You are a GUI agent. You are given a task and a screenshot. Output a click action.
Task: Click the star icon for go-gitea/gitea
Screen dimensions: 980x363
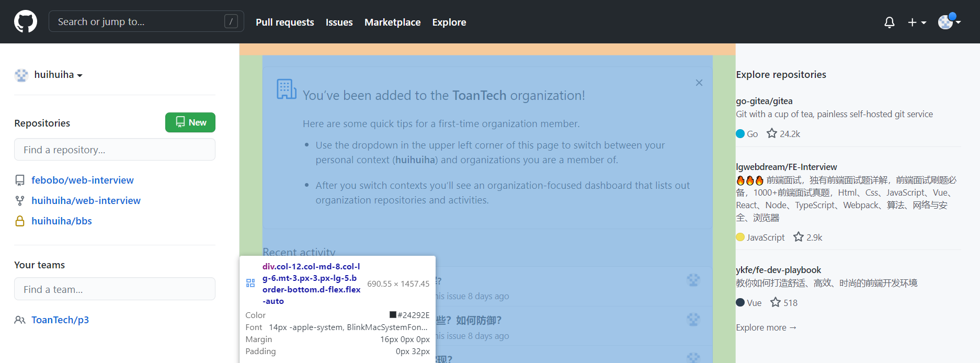771,133
